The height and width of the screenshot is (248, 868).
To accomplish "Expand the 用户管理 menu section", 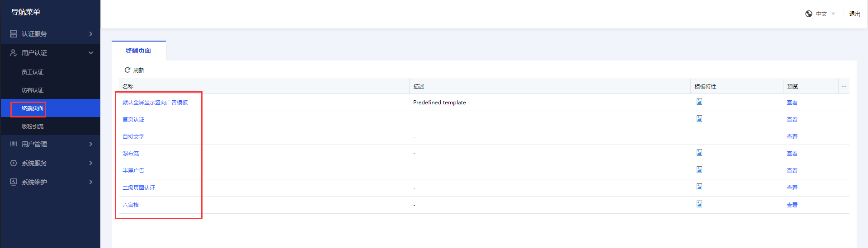I will pyautogui.click(x=50, y=144).
